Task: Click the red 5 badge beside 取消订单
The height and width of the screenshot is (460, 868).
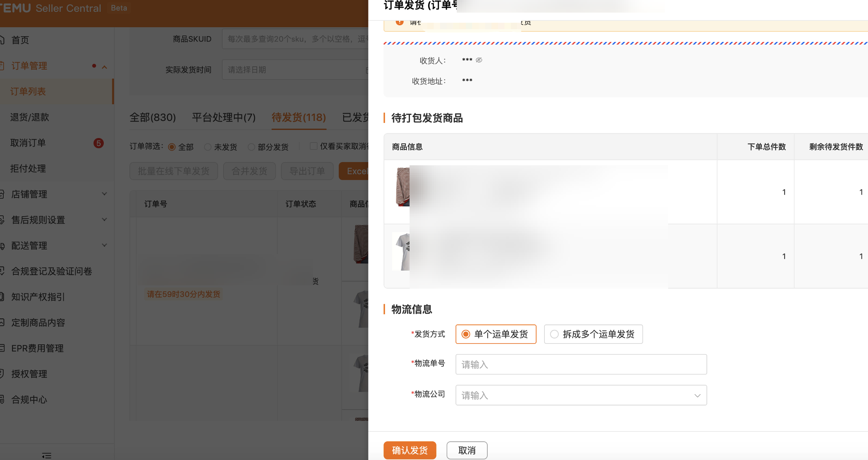Action: [98, 143]
